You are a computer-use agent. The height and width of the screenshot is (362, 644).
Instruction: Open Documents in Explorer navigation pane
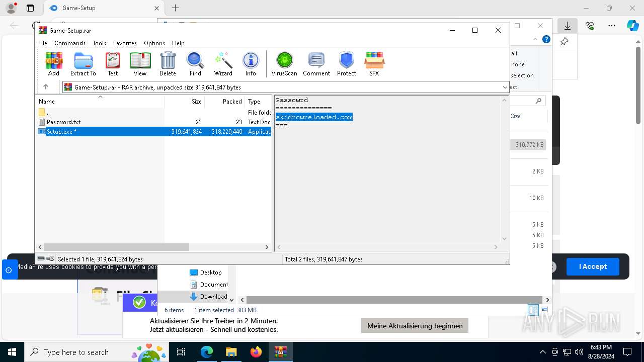pos(208,285)
